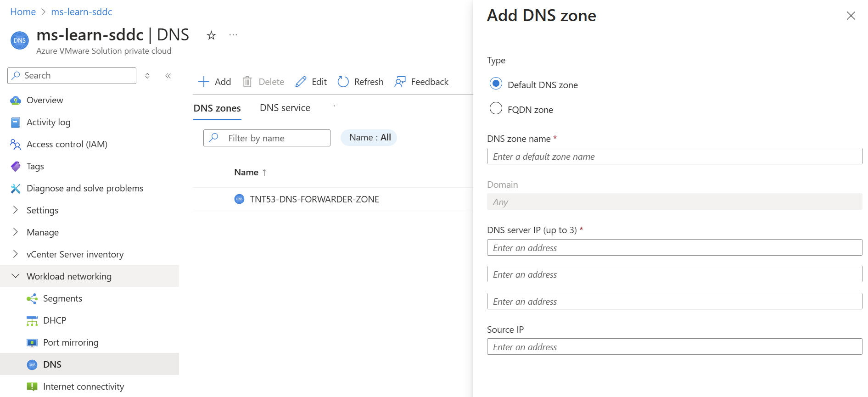Open Access control (IAM) menu item
This screenshot has width=868, height=397.
pyautogui.click(x=67, y=144)
